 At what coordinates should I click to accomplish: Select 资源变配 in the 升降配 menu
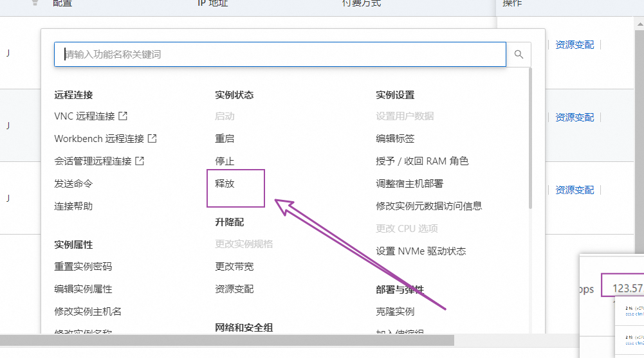click(235, 289)
